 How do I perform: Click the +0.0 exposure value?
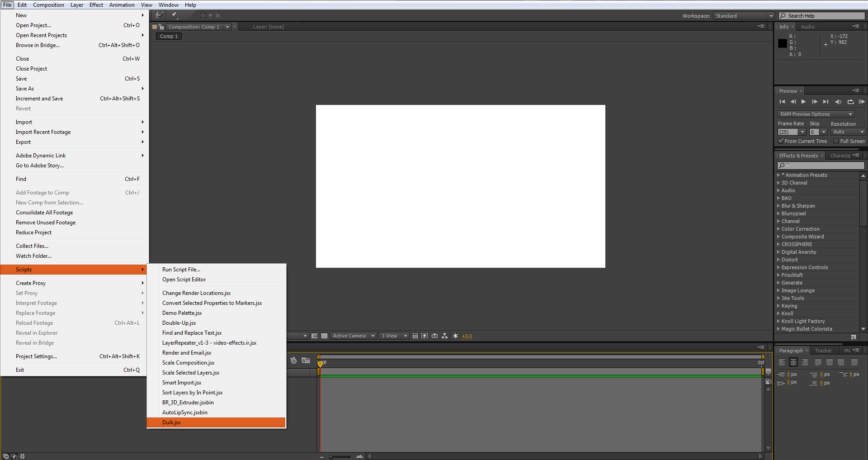pos(467,336)
